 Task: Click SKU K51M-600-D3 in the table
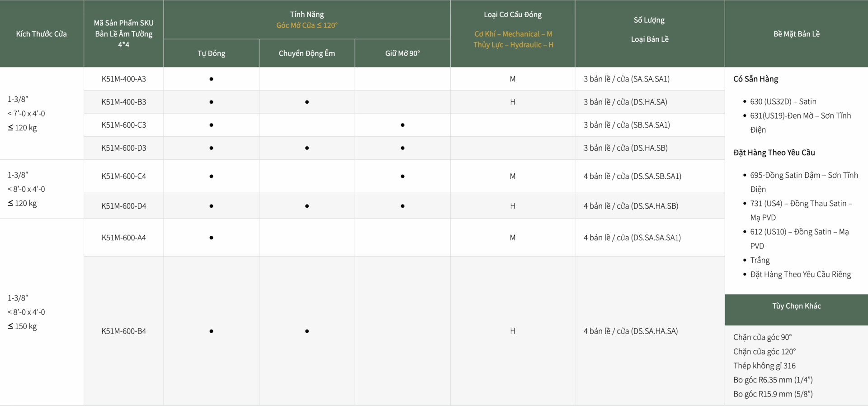click(x=123, y=148)
